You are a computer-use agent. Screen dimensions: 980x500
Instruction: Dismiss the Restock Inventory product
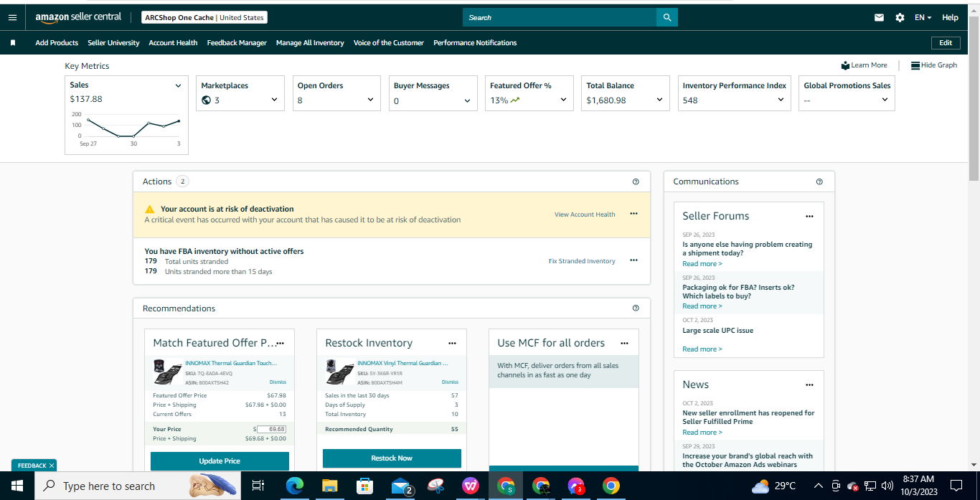(450, 382)
